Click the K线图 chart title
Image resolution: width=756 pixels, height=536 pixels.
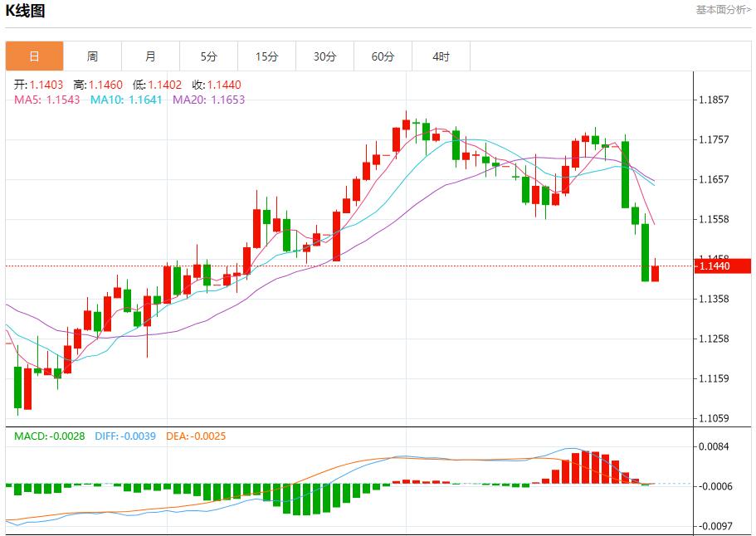(27, 10)
